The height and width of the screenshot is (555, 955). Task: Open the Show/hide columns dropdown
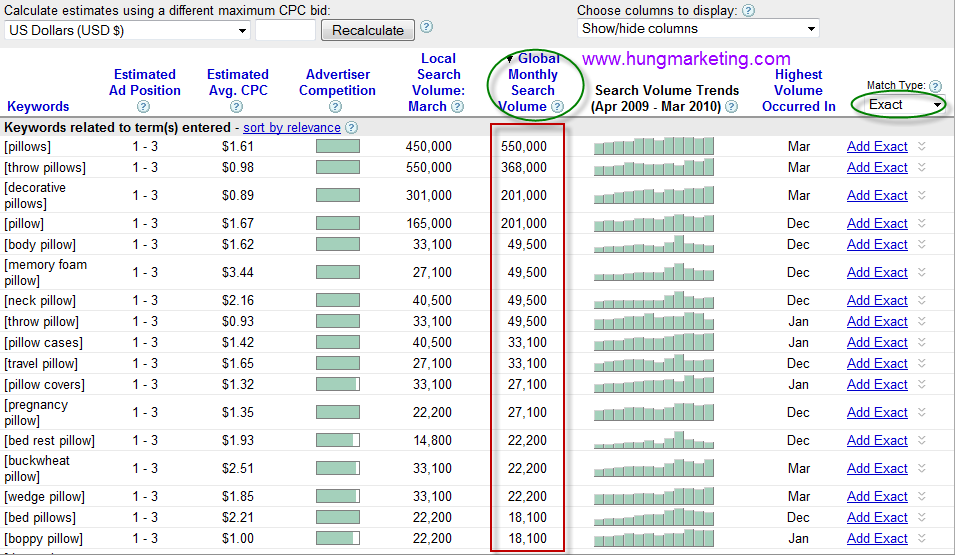(698, 29)
